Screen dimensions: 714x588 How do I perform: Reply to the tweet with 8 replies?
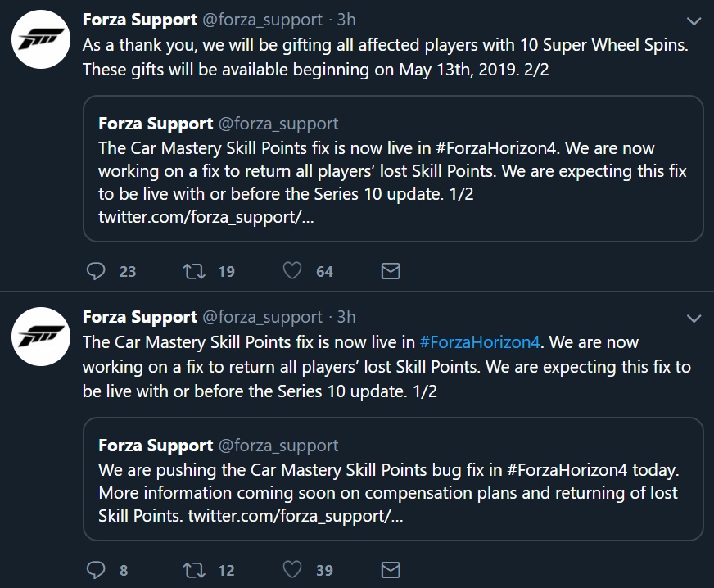[x=97, y=569]
